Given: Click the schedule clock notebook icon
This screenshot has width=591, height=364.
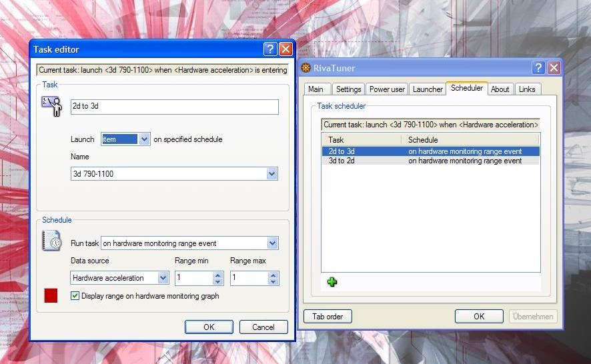Looking at the screenshot, I should 51,241.
